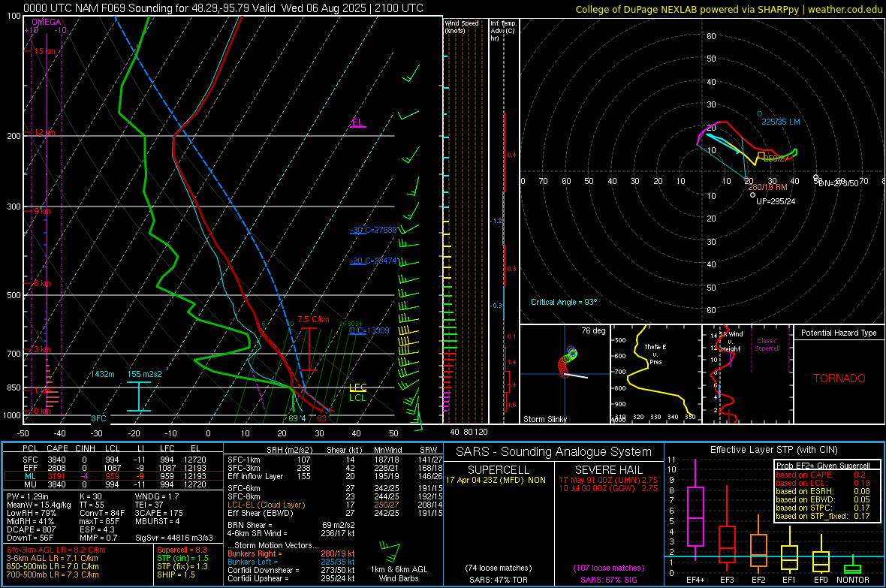The width and height of the screenshot is (886, 588).
Task: Click the SFC-3km kinematics row
Action: click(x=335, y=468)
